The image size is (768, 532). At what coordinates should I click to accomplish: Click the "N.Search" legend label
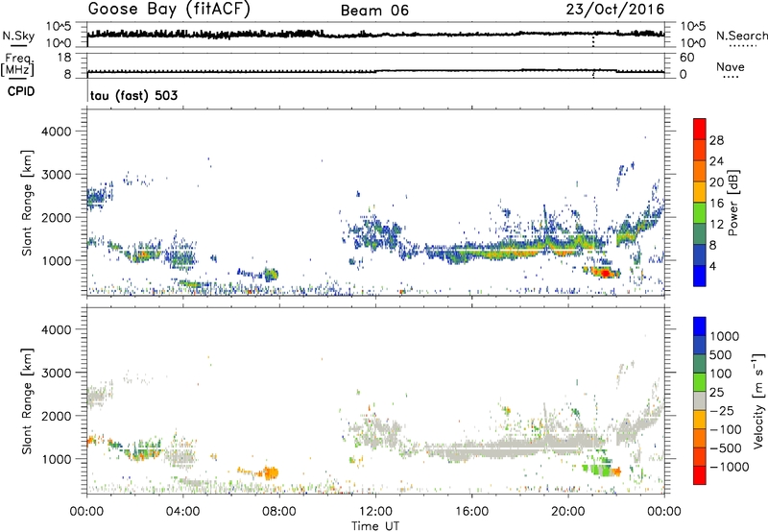click(x=741, y=36)
